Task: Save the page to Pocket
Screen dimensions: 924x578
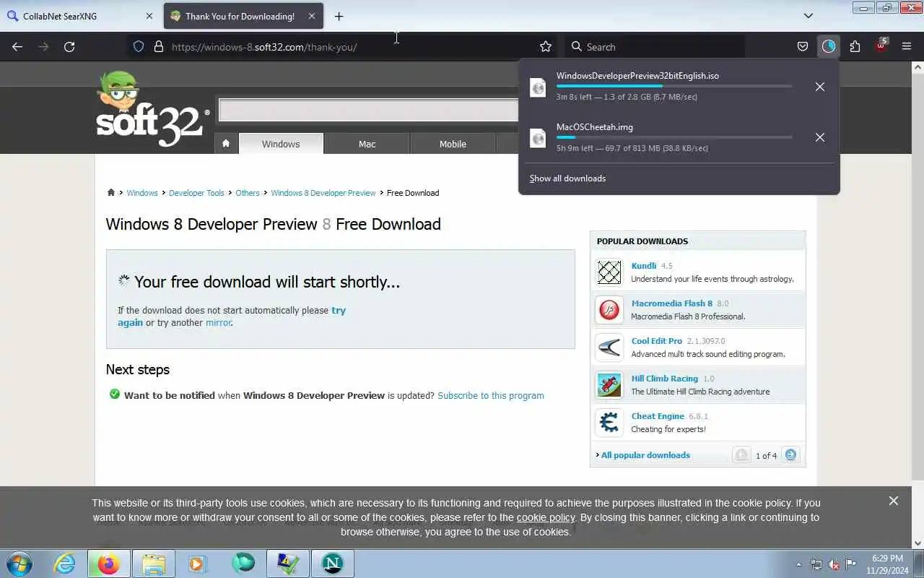Action: coord(802,47)
